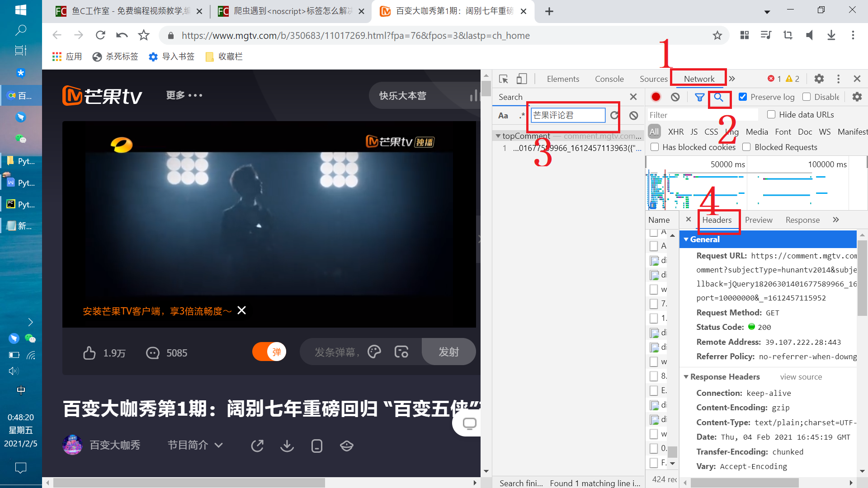The image size is (868, 488).
Task: Check Hide data URLs
Action: tap(771, 114)
